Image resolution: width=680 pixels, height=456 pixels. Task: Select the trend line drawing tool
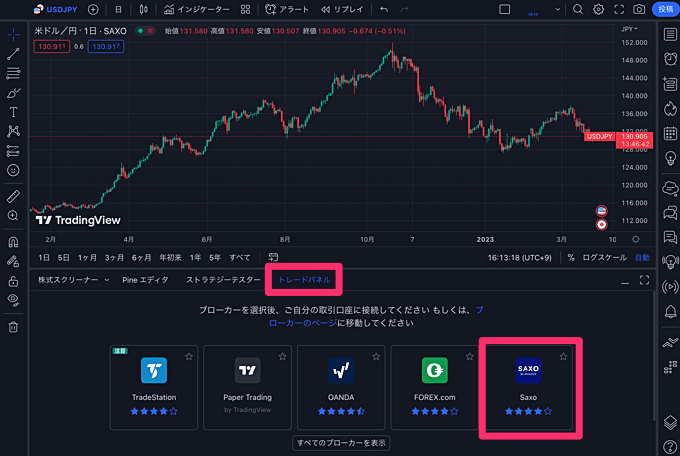(x=13, y=54)
